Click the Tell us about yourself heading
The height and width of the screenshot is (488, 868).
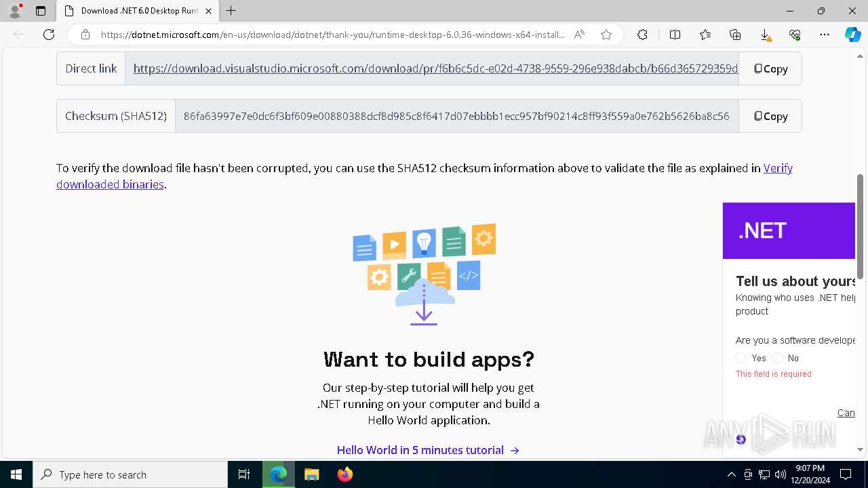[795, 281]
